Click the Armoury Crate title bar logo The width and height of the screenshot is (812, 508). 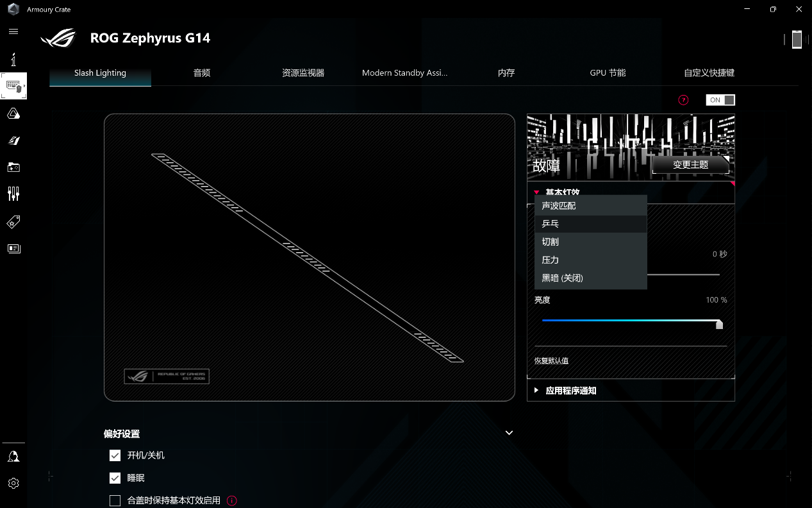(x=13, y=10)
